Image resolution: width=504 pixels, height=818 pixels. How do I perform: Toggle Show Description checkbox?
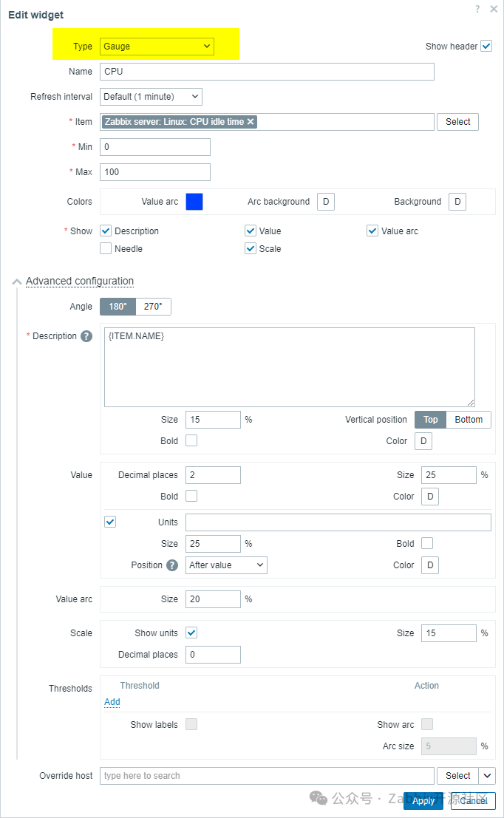pos(106,231)
